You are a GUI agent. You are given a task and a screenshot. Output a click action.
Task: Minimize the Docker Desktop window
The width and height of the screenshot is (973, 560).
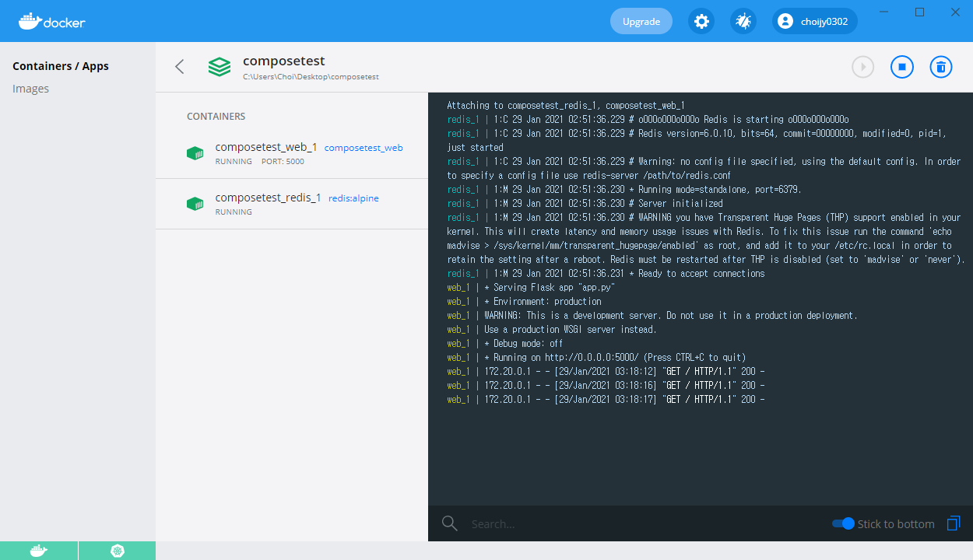pos(883,12)
